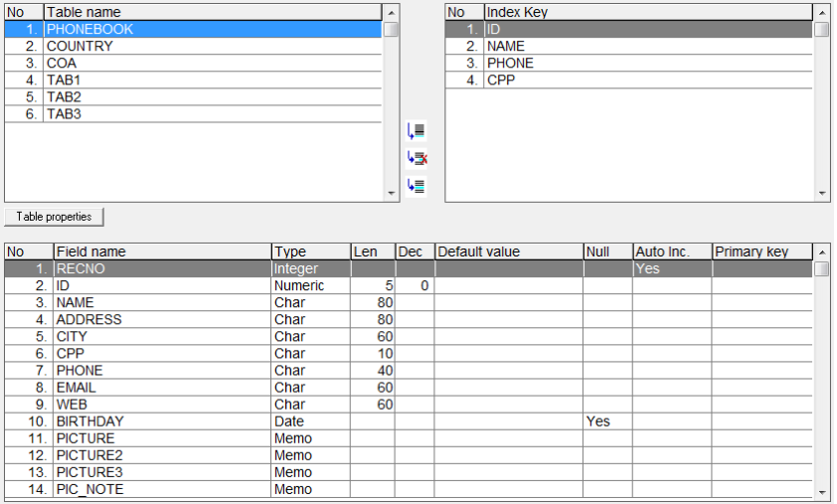The height and width of the screenshot is (504, 837).
Task: Select the ID index key
Action: point(629,30)
